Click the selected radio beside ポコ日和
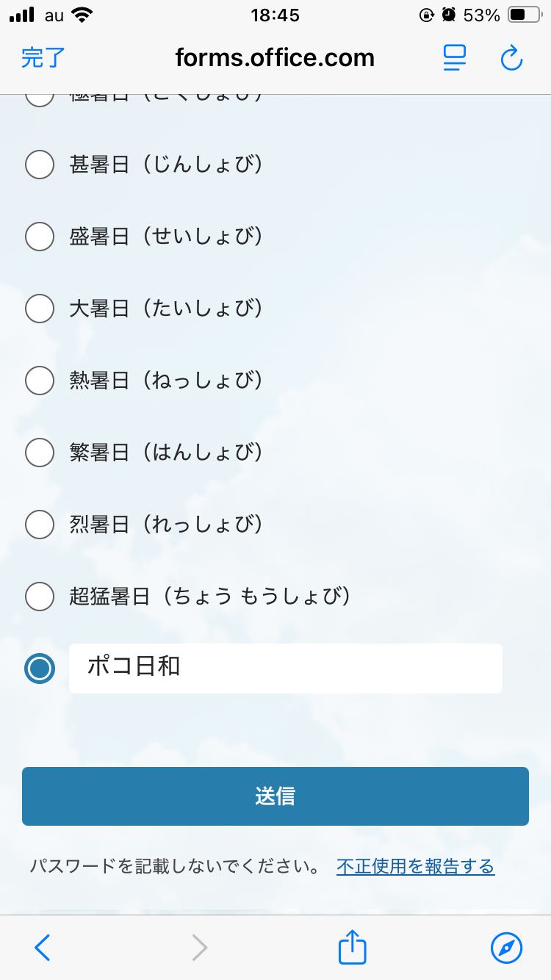Viewport: 551px width, 980px height. coord(40,669)
